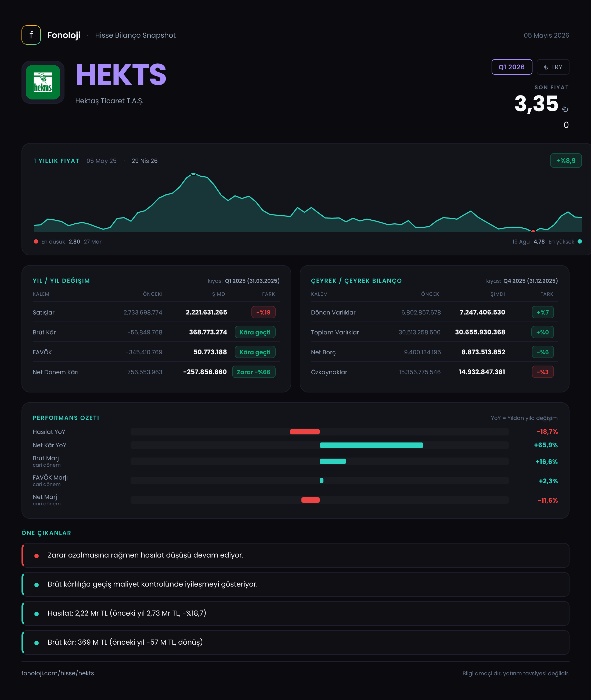The height and width of the screenshot is (700, 591).
Task: Click the 'Zarar azalmasına rağmen' highlight card
Action: pos(295,555)
